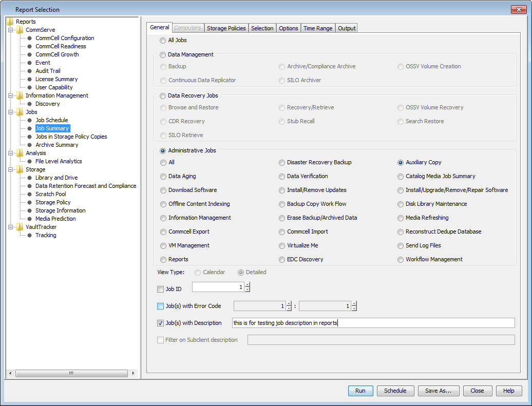Click the Close button at bottom

[477, 391]
